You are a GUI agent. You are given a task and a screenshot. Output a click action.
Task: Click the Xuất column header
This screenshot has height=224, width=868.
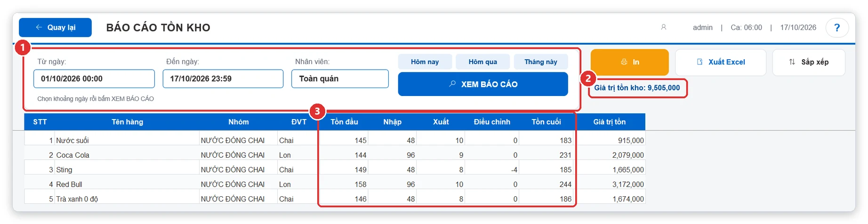click(x=441, y=122)
